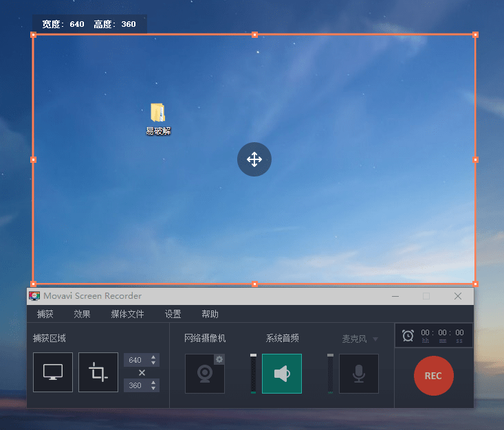This screenshot has height=430, width=504.
Task: Open the 媒体文件 menu
Action: (127, 315)
